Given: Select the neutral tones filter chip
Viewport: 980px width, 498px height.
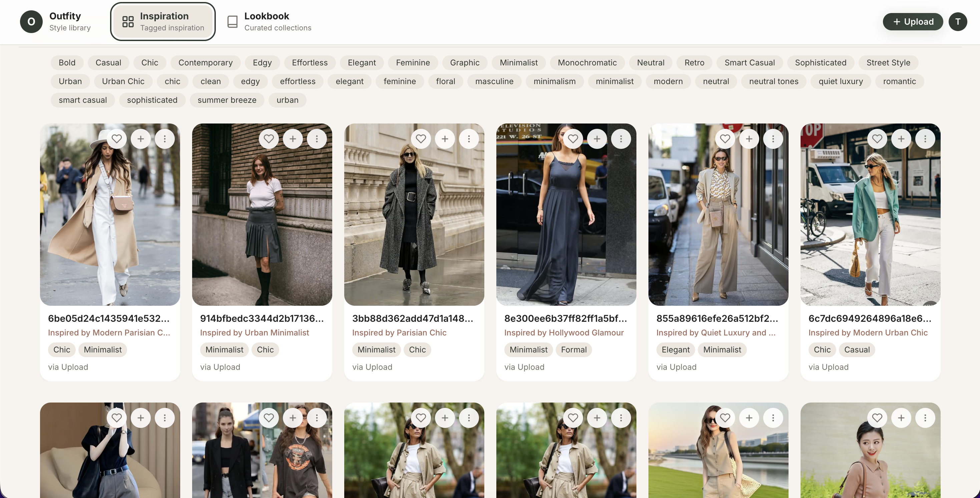Looking at the screenshot, I should click(774, 81).
